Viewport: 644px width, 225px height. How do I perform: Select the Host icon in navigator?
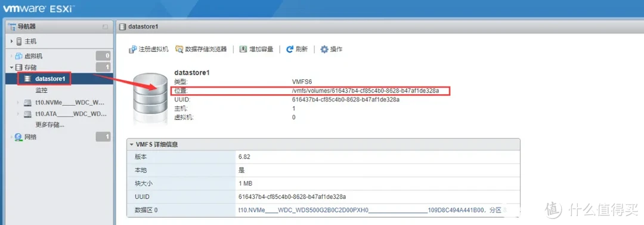19,41
